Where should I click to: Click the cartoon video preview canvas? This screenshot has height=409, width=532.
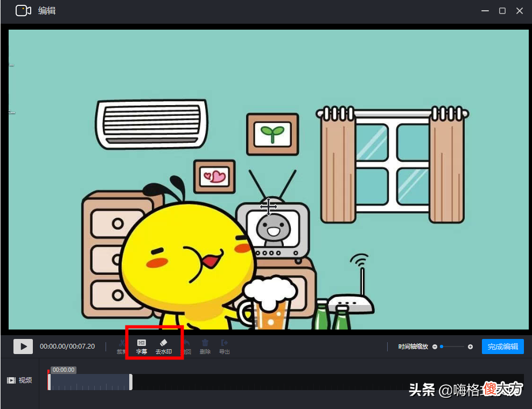tap(268, 179)
